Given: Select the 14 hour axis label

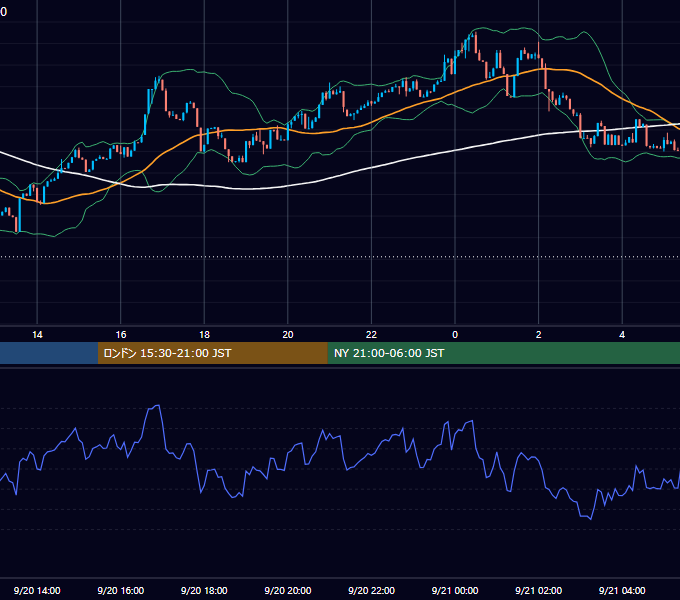Looking at the screenshot, I should point(37,335).
